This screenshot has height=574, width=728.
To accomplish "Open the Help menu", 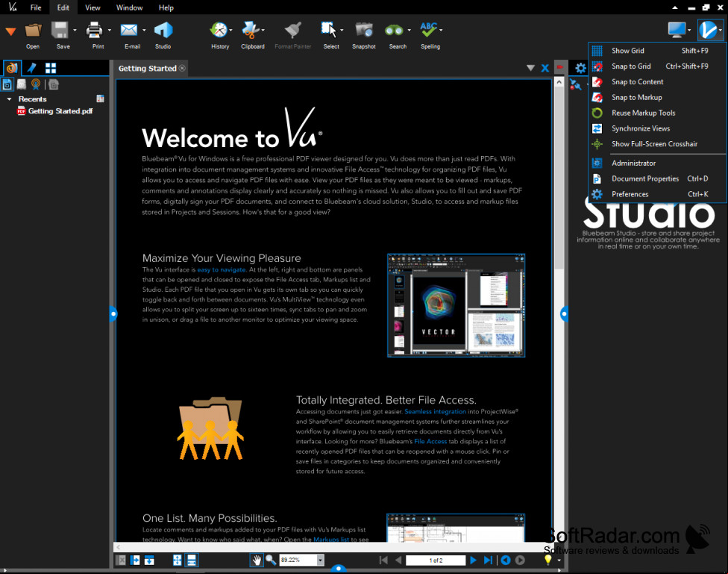I will 166,7.
